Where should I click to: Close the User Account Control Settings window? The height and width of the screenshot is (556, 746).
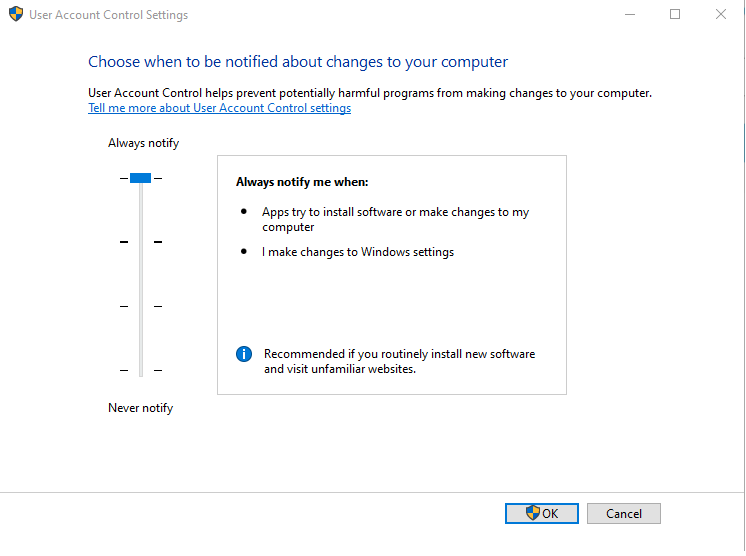point(721,14)
